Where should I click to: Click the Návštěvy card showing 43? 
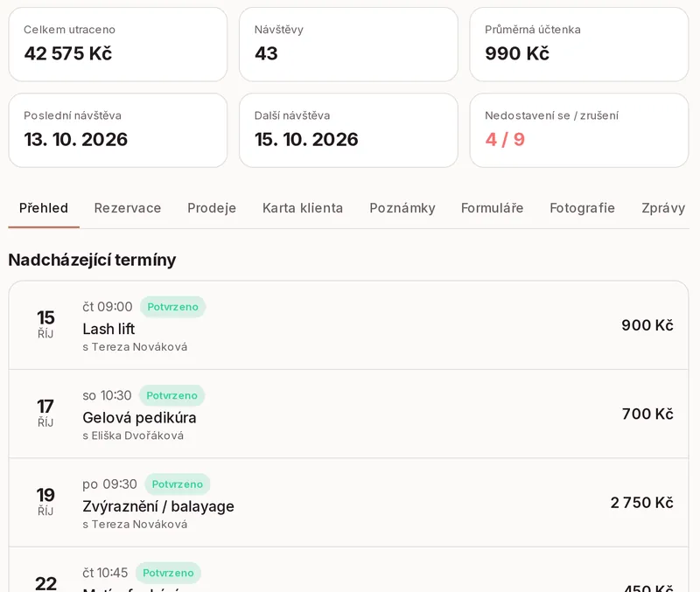pos(348,45)
